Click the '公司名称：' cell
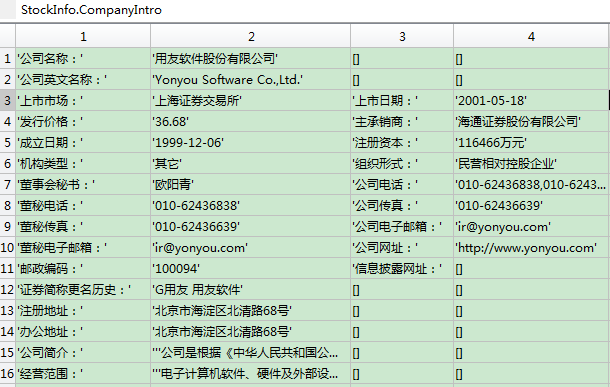610x387 pixels. pos(83,59)
